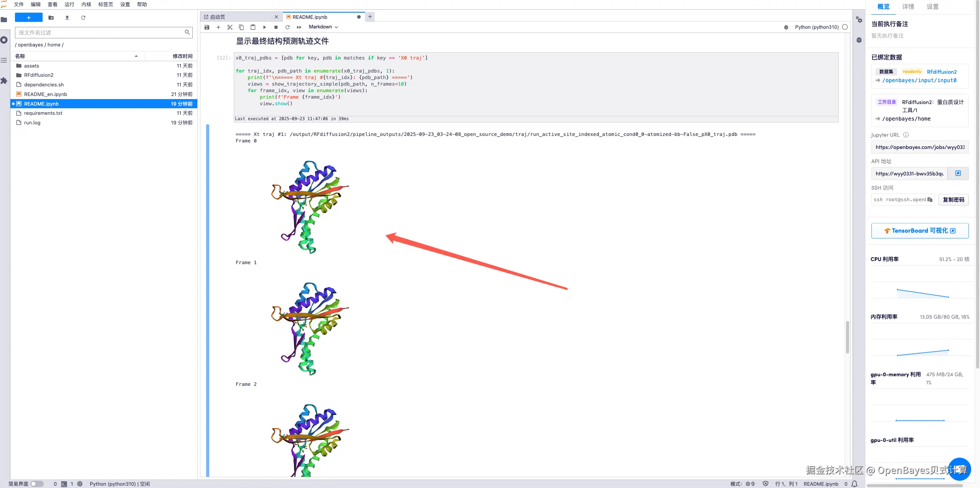Open the Markdown cell type dropdown
980x488 pixels.
click(x=323, y=27)
